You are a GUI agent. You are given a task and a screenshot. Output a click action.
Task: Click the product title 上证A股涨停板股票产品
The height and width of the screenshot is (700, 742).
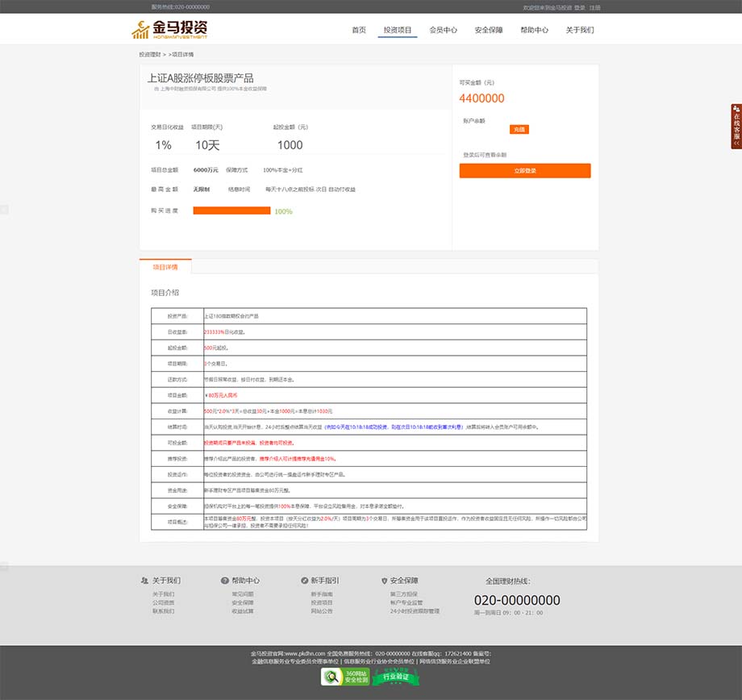(x=201, y=77)
